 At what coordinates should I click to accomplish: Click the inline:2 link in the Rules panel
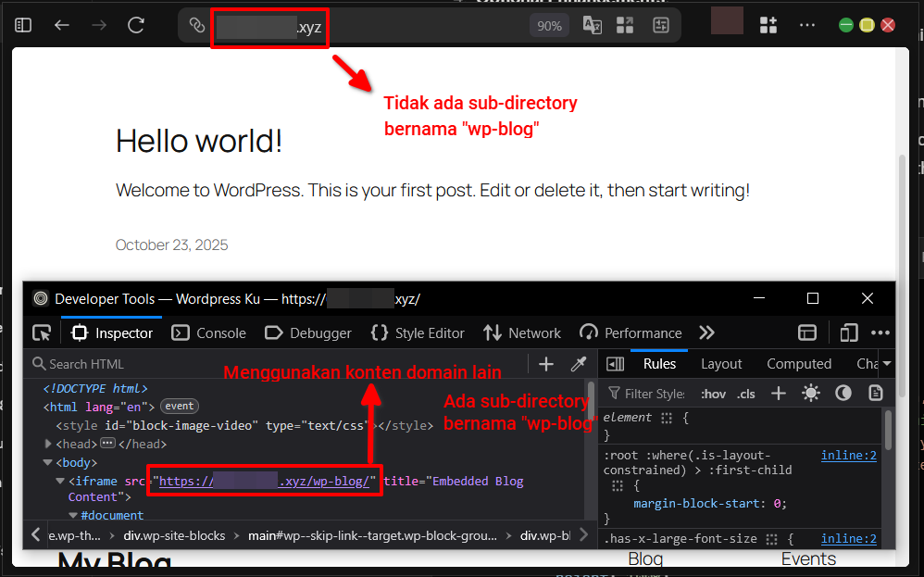pyautogui.click(x=848, y=455)
